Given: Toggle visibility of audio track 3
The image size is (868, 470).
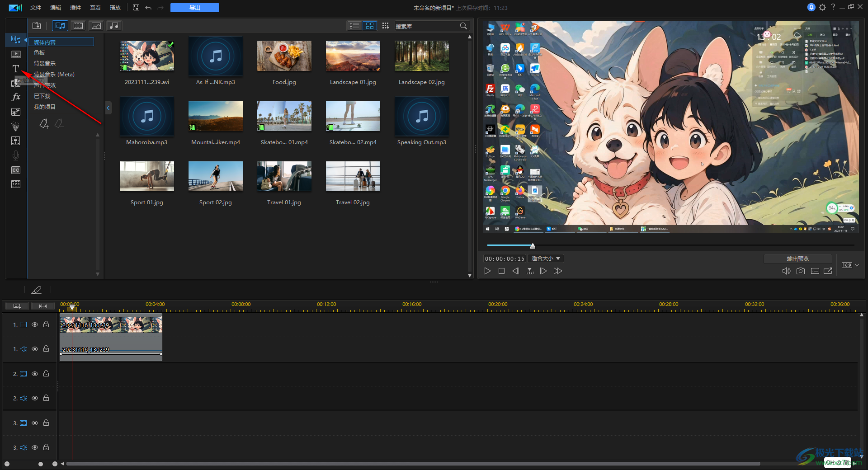Looking at the screenshot, I should click(34, 447).
